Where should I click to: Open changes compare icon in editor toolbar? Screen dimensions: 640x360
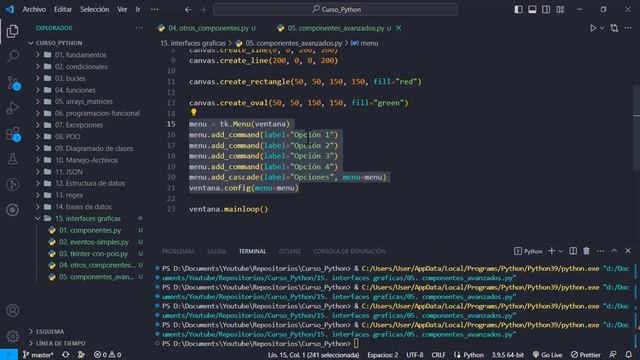[x=614, y=28]
